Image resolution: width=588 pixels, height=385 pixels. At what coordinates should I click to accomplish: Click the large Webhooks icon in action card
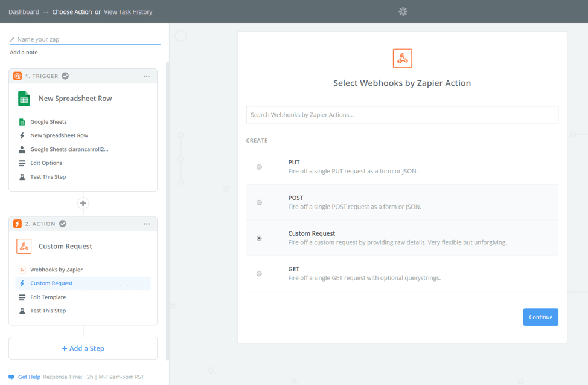tap(24, 247)
